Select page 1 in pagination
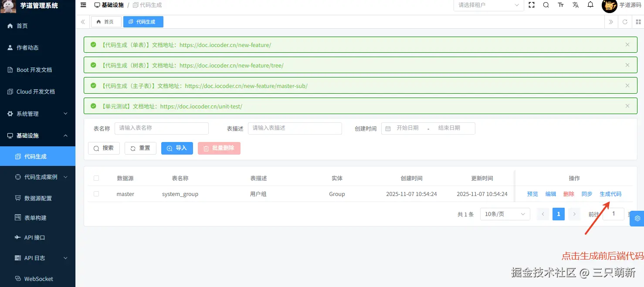Screen dimensions: 644x287 (559, 214)
